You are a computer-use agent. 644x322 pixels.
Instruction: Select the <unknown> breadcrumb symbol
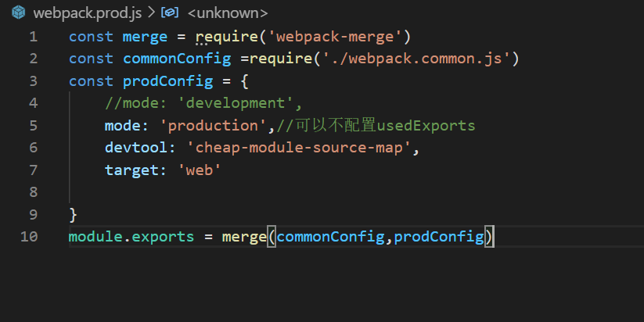pos(228,13)
